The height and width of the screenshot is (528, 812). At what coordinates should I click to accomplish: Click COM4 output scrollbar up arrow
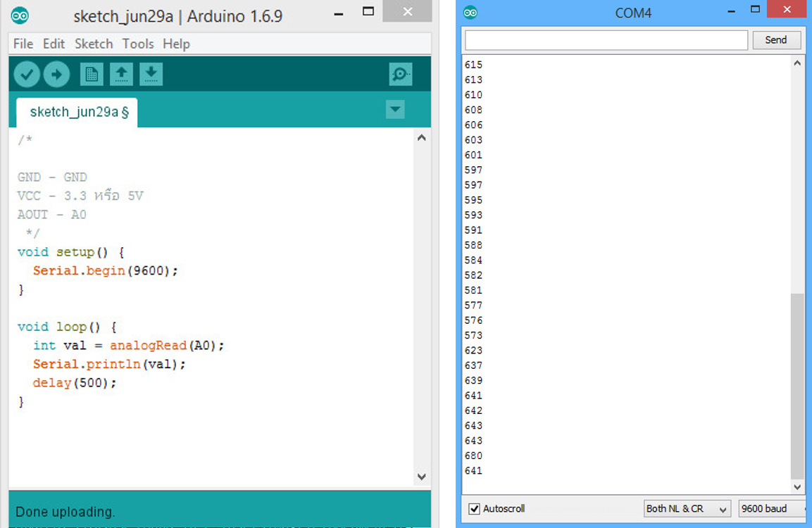[797, 63]
